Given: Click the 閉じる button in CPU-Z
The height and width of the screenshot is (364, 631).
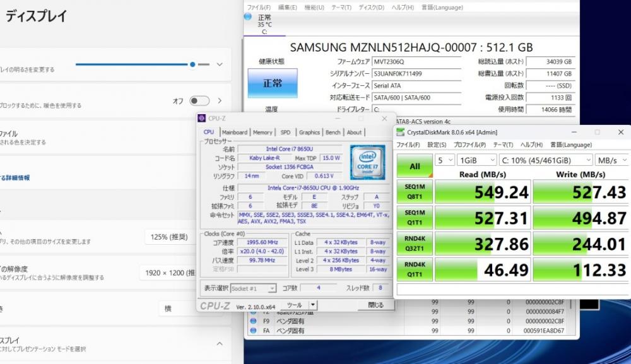Looking at the screenshot, I should coord(375,305).
